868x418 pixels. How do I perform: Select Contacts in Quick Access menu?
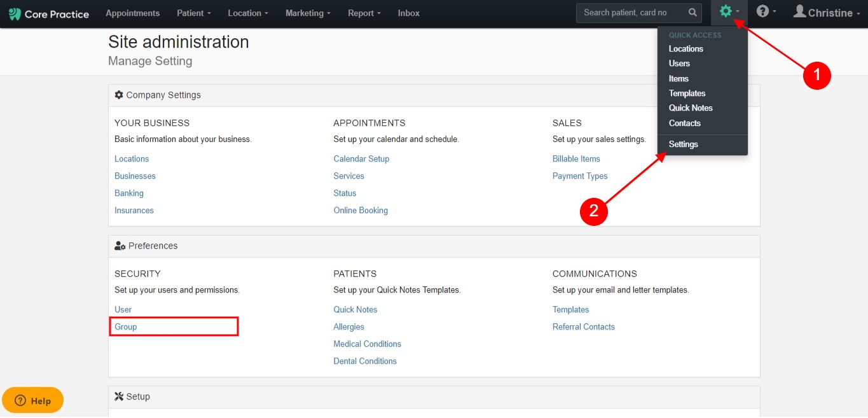[x=684, y=123]
